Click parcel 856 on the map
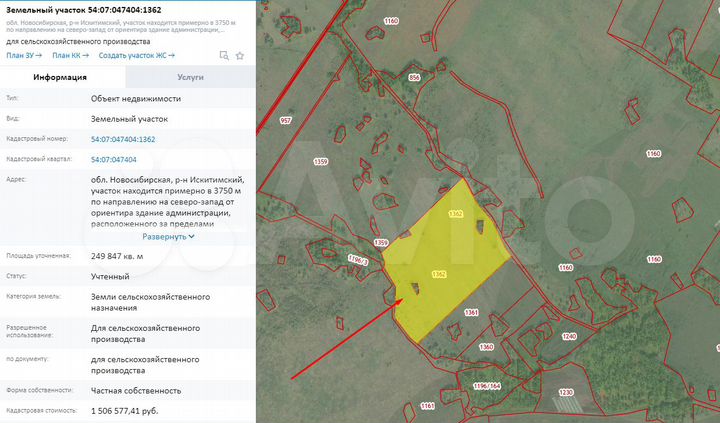Viewport: 720px width, 423px height. click(414, 76)
